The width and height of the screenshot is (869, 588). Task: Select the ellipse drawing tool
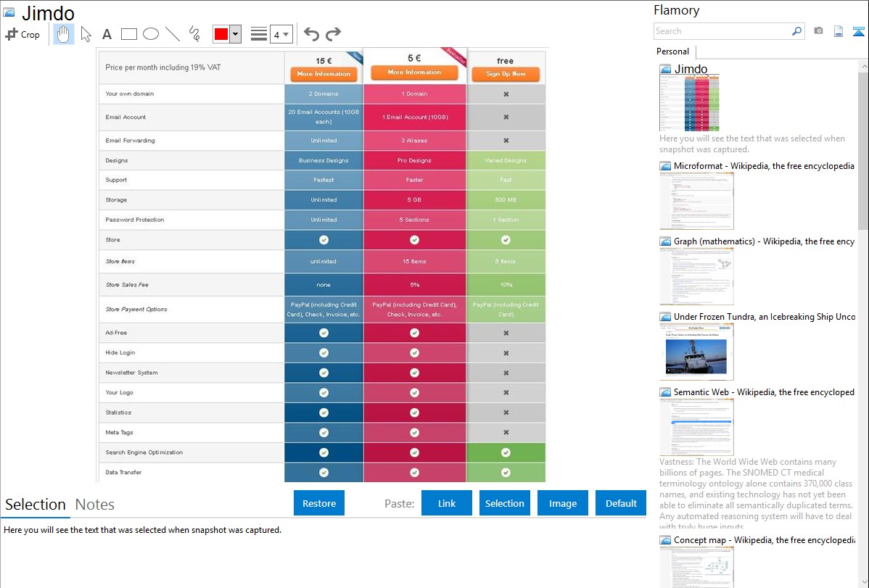(x=151, y=34)
